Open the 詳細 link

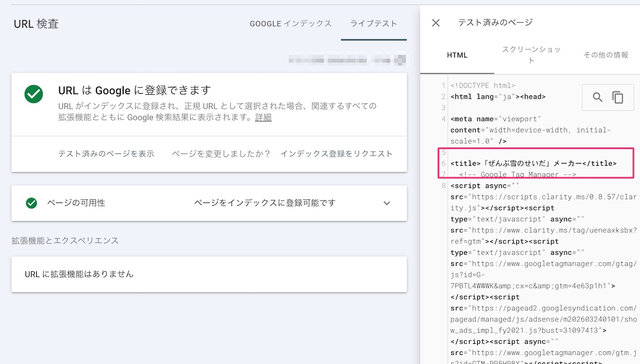[x=263, y=117]
